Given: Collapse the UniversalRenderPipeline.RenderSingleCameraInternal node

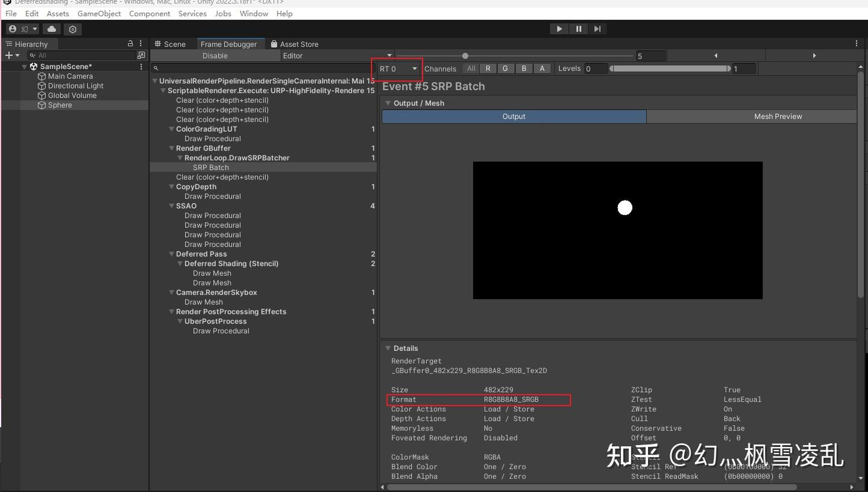Looking at the screenshot, I should 155,81.
